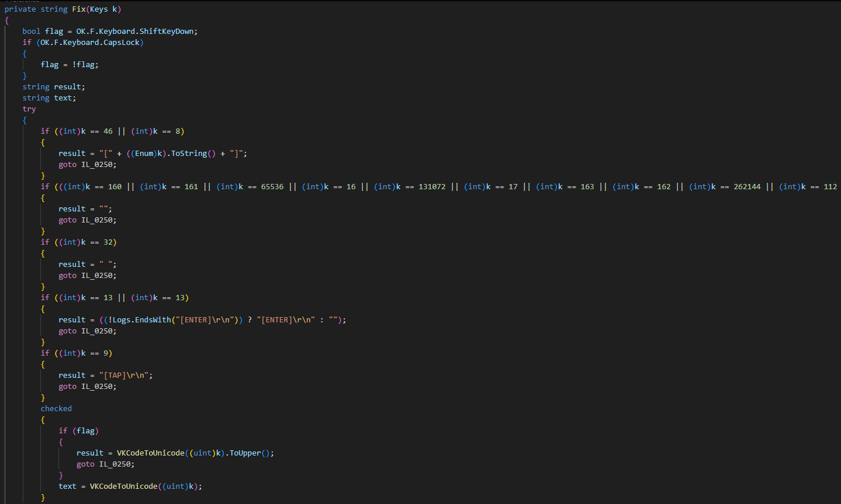The height and width of the screenshot is (504, 841).
Task: Click the goto IL_0250 below the Enum ToString line
Action: click(88, 165)
